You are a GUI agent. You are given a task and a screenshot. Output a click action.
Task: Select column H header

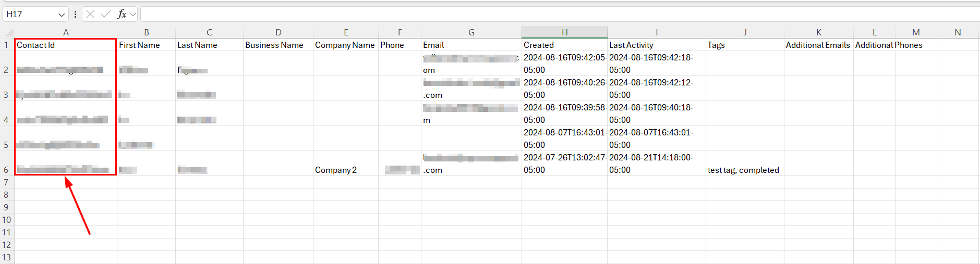click(564, 32)
